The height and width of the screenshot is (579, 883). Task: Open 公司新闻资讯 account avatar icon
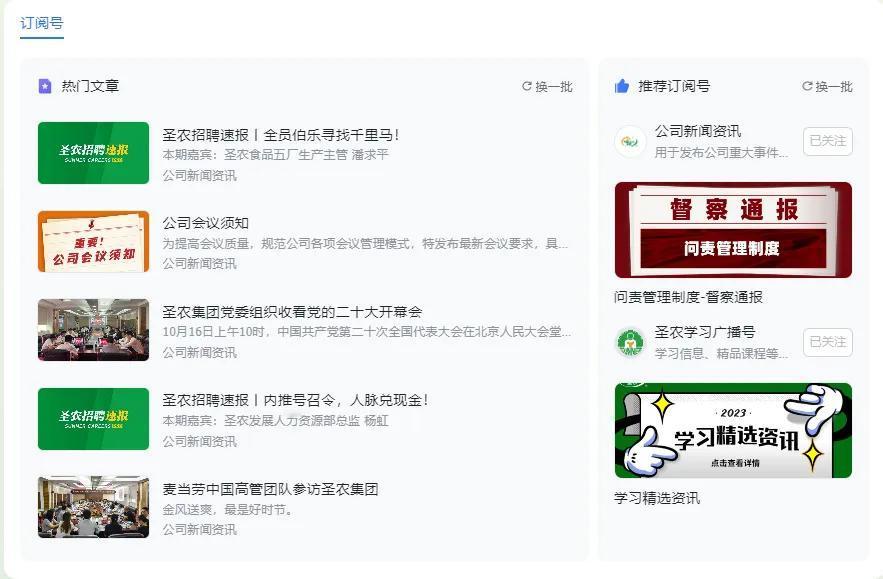click(x=630, y=141)
